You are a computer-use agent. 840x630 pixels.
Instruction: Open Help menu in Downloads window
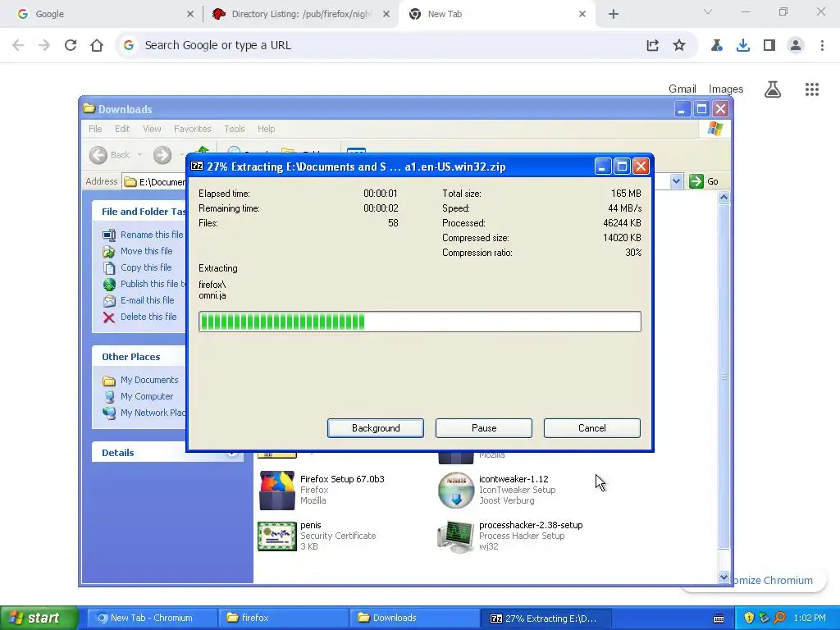(x=267, y=129)
